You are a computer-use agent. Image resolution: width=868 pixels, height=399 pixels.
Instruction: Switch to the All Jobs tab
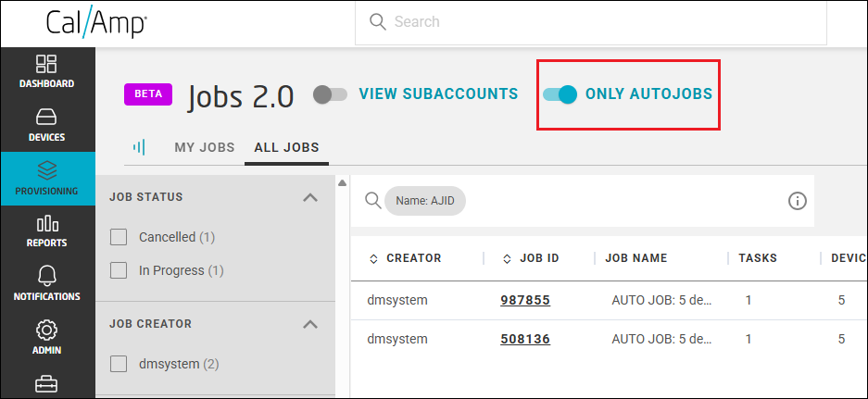[287, 148]
